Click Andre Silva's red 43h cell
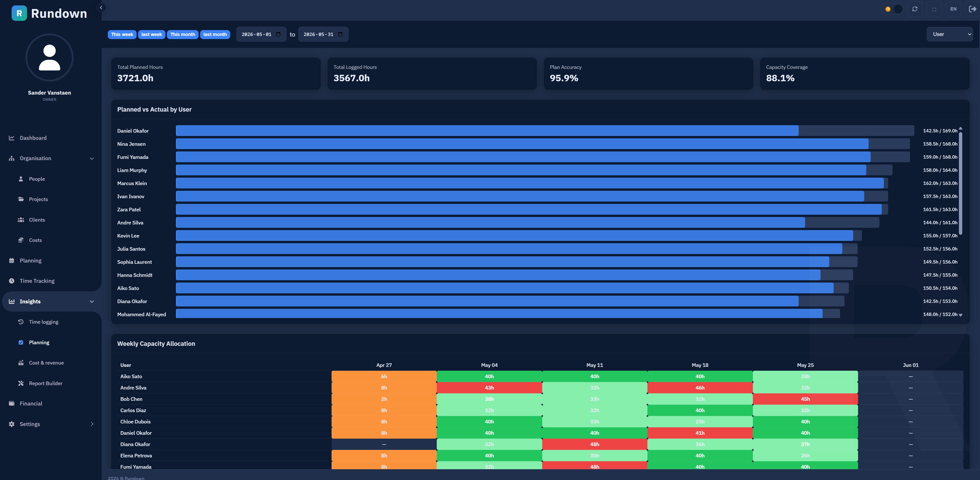The image size is (980, 480). [489, 388]
